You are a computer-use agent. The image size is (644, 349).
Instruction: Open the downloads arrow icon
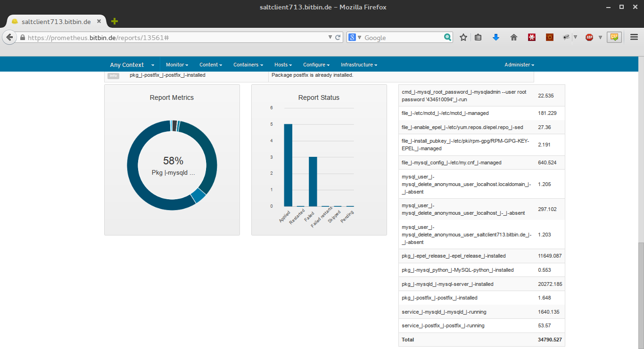click(x=495, y=37)
